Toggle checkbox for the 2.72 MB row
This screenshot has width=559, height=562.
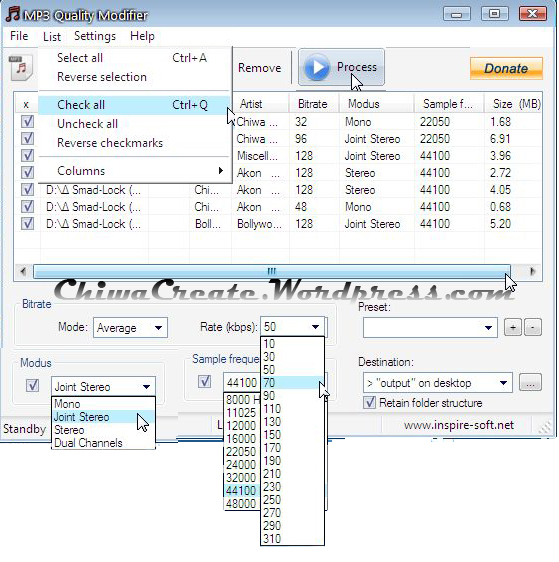[x=27, y=172]
